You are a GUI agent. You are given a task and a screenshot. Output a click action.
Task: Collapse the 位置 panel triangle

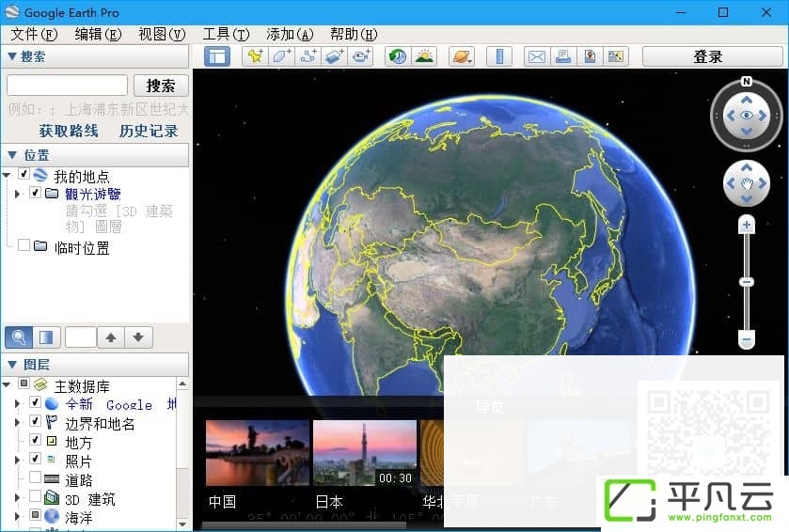tap(12, 155)
